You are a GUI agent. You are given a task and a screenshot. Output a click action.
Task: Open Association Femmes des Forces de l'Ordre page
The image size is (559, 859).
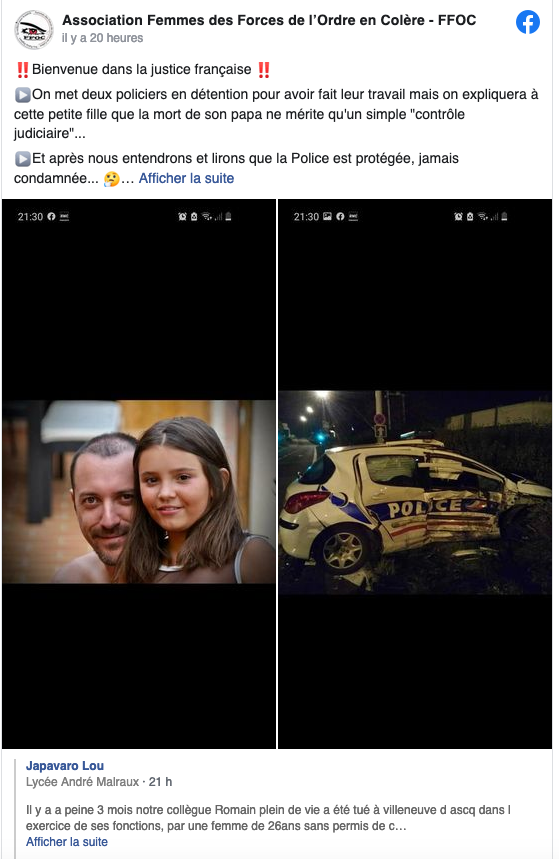[x=269, y=20]
